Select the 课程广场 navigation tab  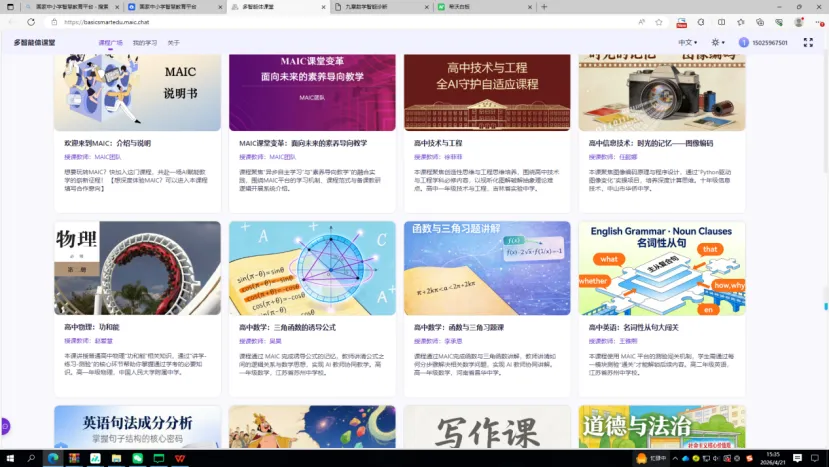point(110,43)
